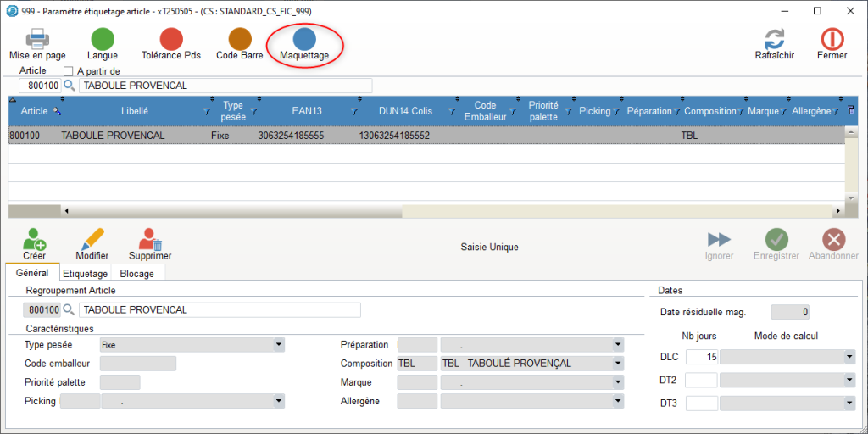The image size is (868, 434).
Task: Create a new article with Créer
Action: coord(34,240)
